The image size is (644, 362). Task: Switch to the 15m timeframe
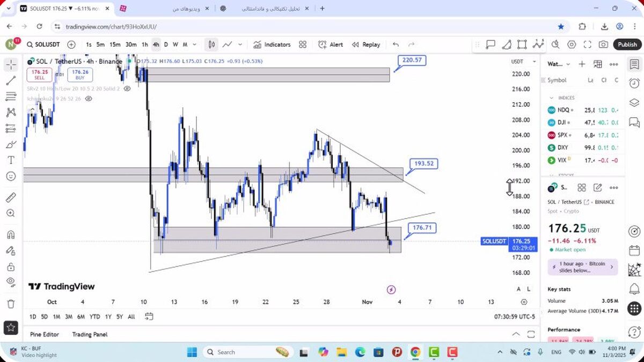(115, 45)
